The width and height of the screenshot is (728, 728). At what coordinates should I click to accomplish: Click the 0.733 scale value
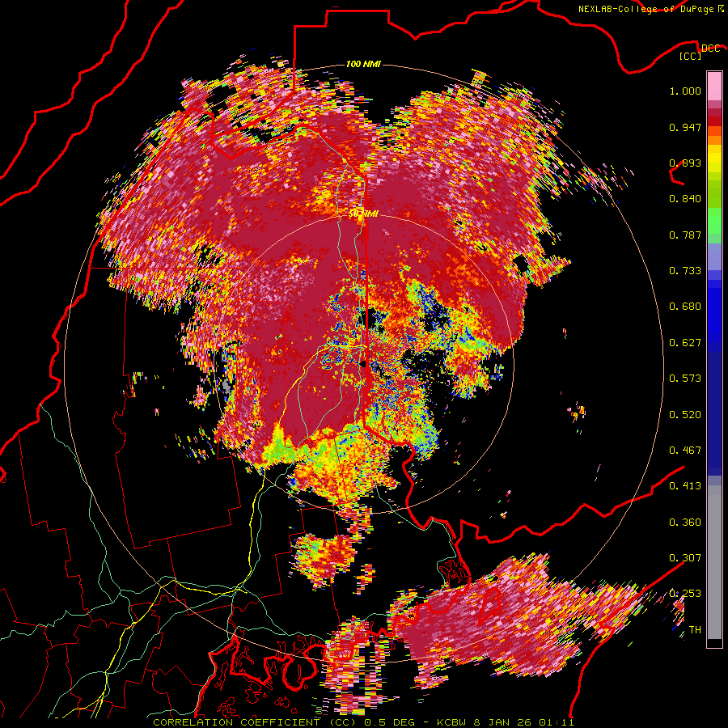pyautogui.click(x=685, y=271)
